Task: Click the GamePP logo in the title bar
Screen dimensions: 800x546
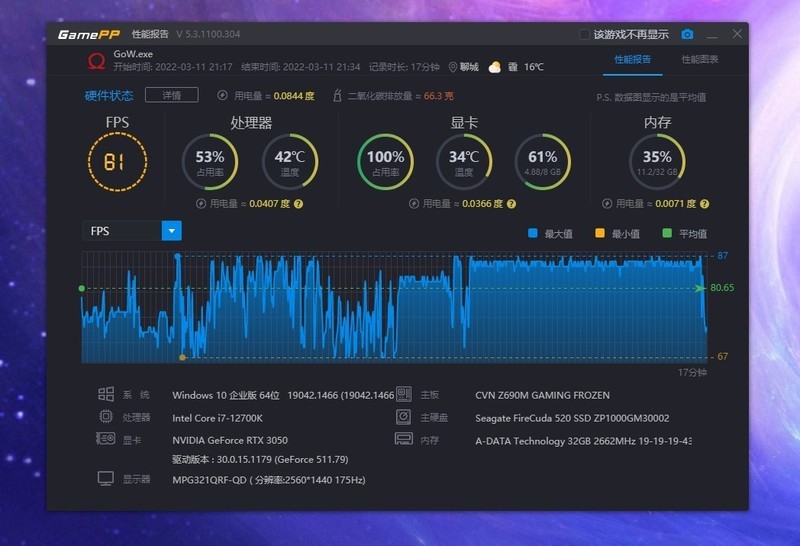Action: pyautogui.click(x=89, y=34)
